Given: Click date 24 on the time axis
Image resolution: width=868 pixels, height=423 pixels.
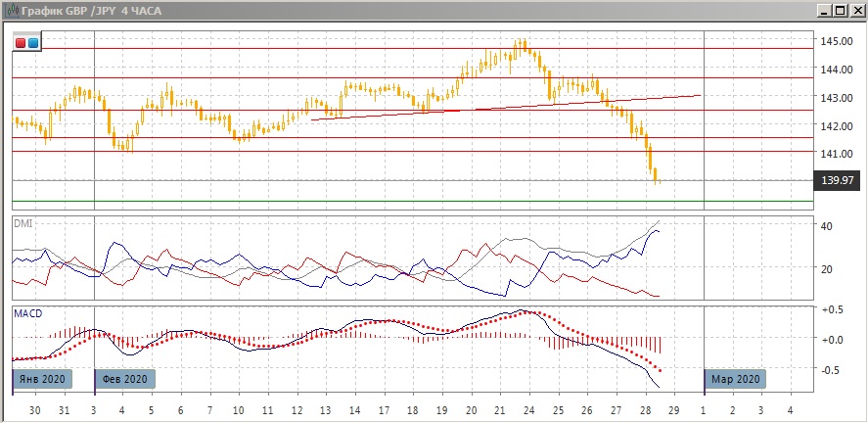Looking at the screenshot, I should [528, 408].
